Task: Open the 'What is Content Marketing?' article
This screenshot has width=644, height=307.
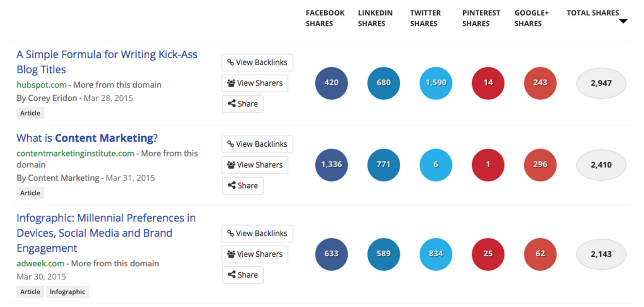Action: click(x=87, y=138)
